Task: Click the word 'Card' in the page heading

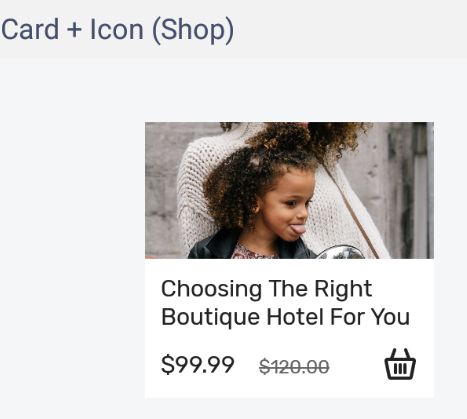Action: pos(30,30)
